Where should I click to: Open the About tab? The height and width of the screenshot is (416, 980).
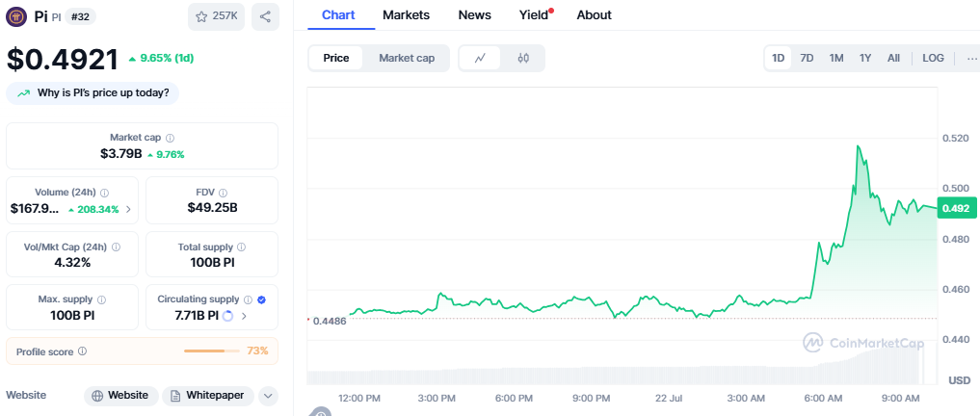pyautogui.click(x=594, y=15)
